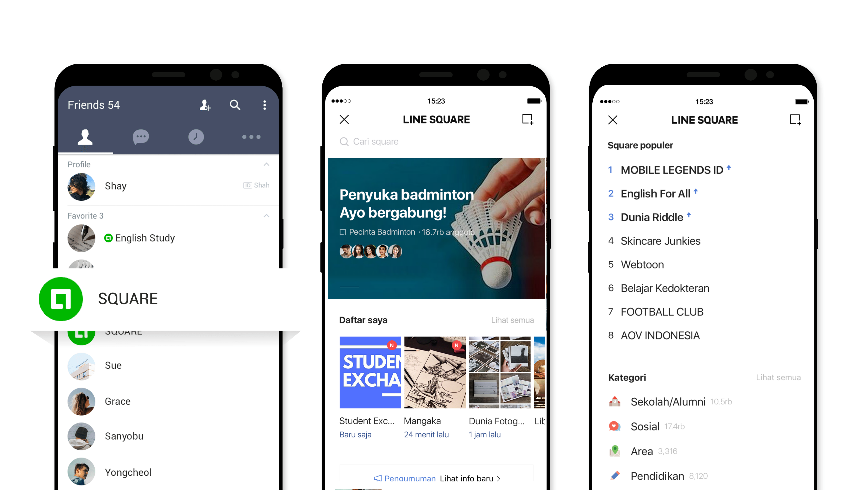Viewport: 868px width, 490px height.
Task: Tap the close X button in LINE SQUARE
Action: pyautogui.click(x=345, y=119)
